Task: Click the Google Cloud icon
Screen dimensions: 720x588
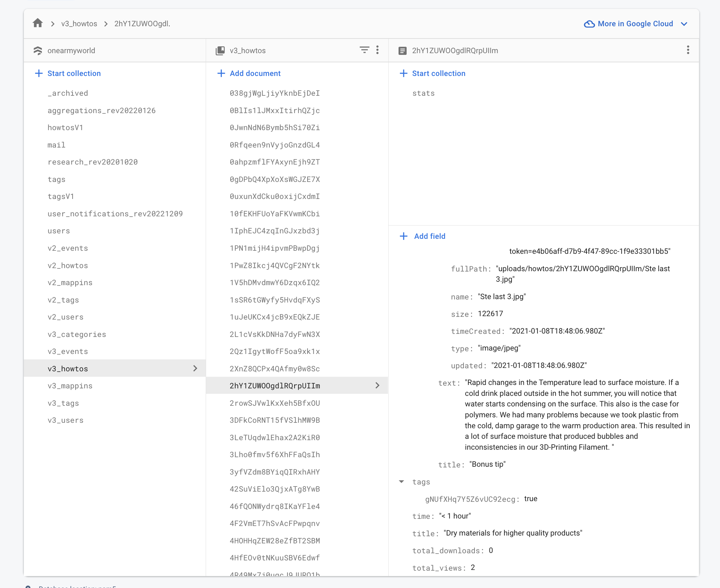Action: 589,24
